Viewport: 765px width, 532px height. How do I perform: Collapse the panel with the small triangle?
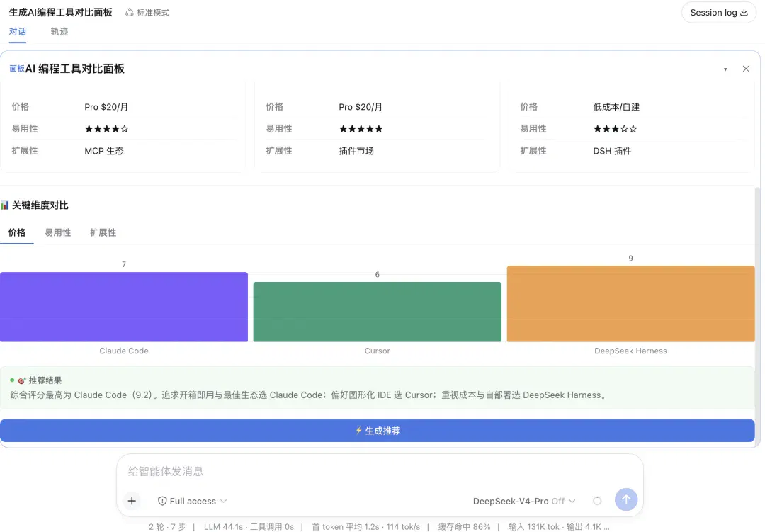[x=725, y=69]
